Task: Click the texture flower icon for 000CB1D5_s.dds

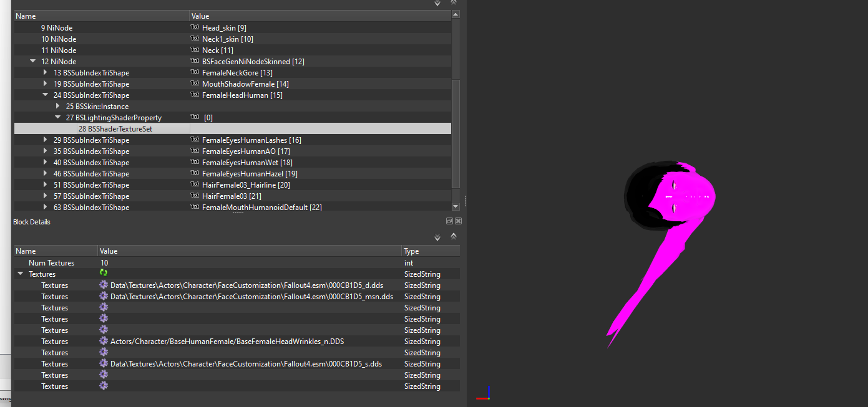Action: coord(104,363)
